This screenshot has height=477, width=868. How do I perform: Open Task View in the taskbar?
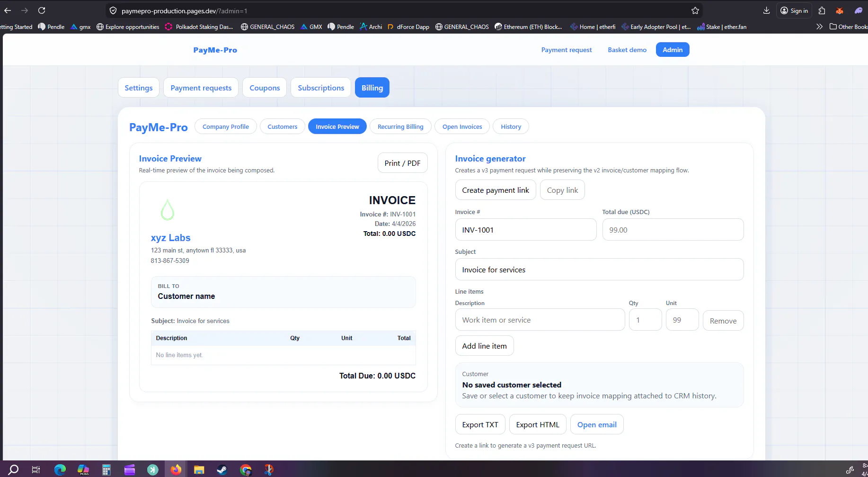[x=35, y=469]
